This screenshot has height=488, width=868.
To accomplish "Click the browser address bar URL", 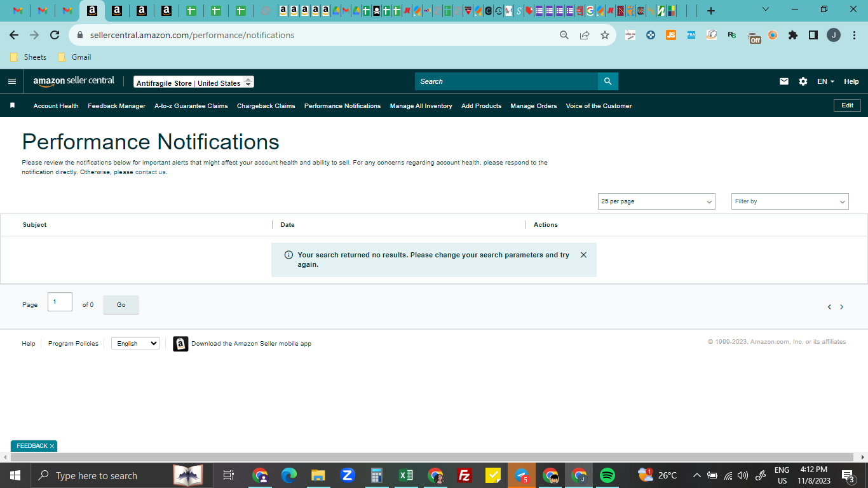I will click(193, 35).
